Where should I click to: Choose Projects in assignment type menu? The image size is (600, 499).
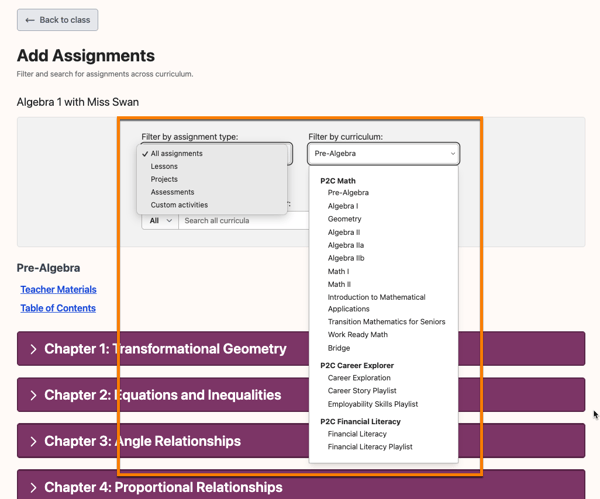coord(164,179)
